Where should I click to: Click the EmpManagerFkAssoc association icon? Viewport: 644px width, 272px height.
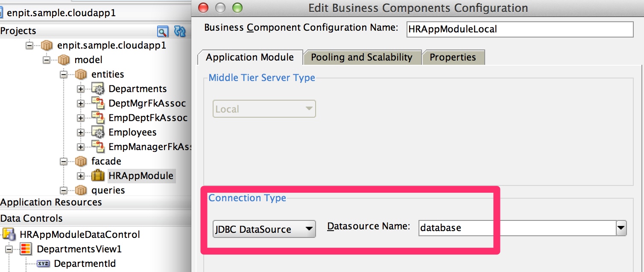click(x=97, y=147)
